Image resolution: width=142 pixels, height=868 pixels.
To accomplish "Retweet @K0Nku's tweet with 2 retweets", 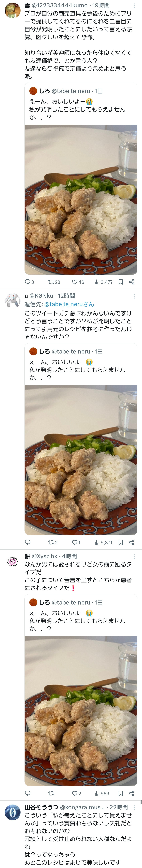I will (x=53, y=542).
